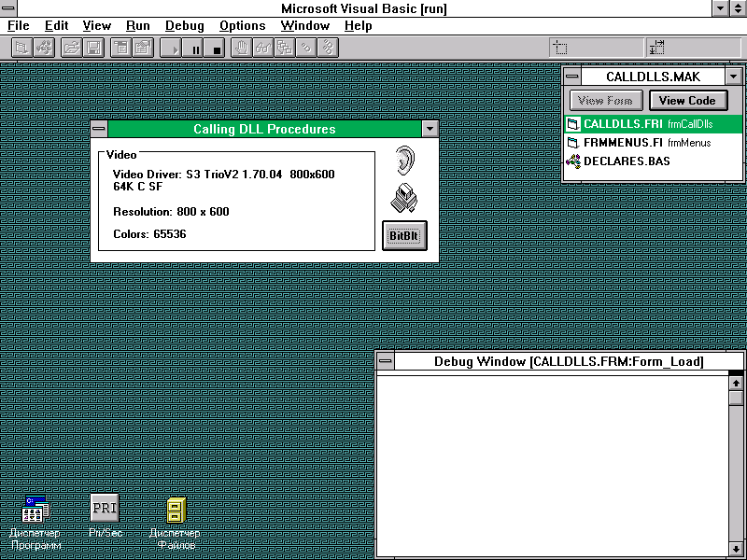The width and height of the screenshot is (747, 560).
Task: Open Visual Basic main window control menu
Action: 8,7
